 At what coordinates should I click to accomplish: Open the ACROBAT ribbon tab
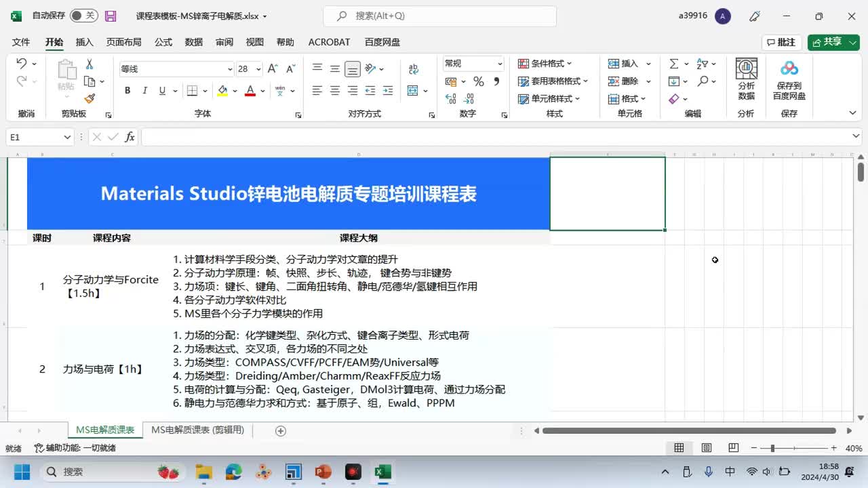[329, 42]
